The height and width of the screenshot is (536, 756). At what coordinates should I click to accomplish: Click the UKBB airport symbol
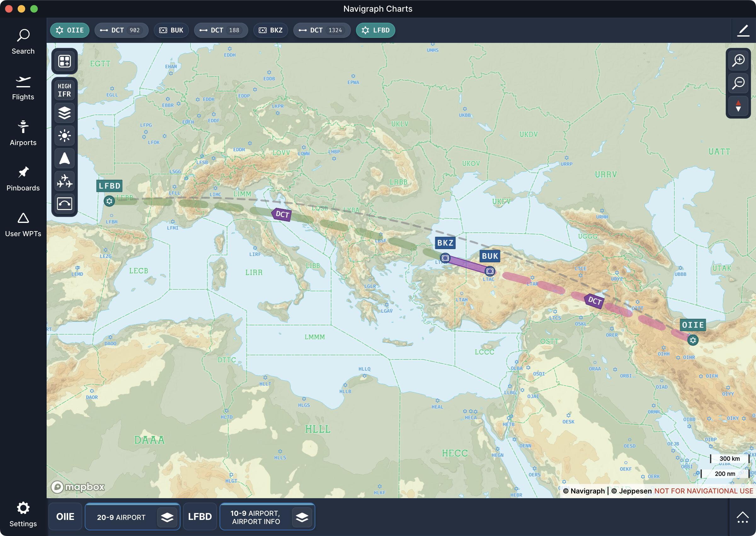tap(465, 109)
